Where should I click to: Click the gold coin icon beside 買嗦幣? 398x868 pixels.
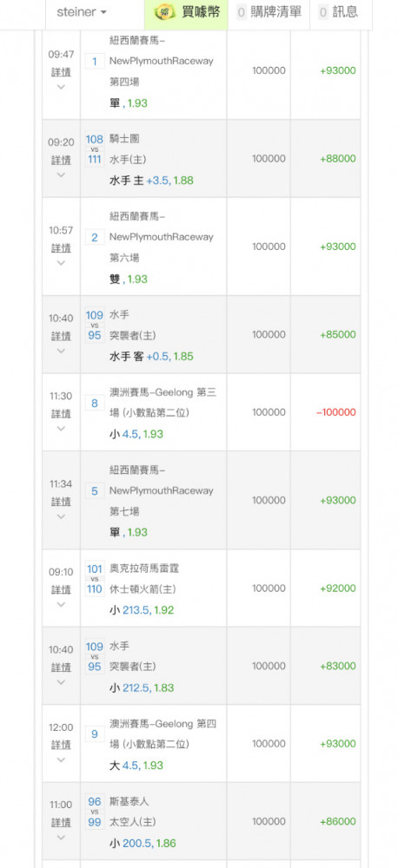(164, 11)
